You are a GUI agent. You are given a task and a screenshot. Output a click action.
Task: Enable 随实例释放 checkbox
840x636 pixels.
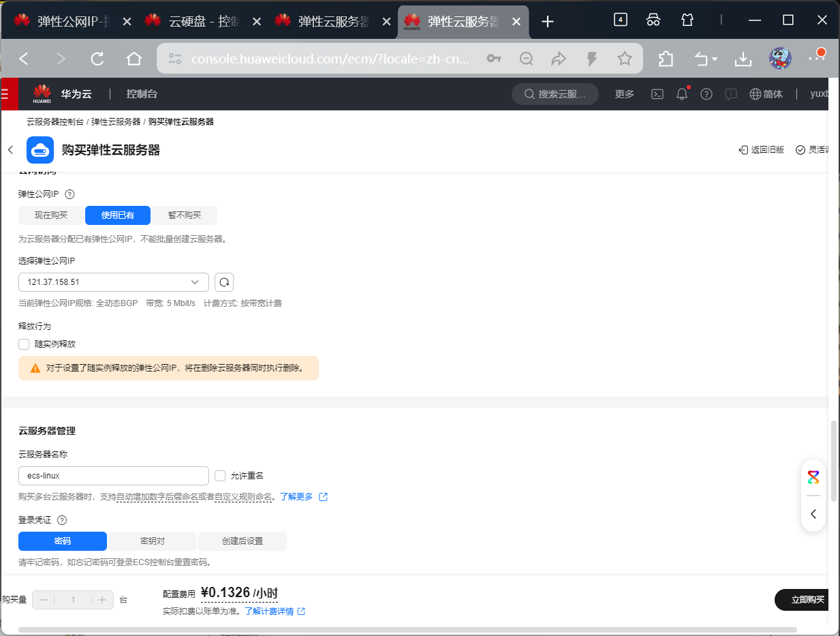[x=24, y=344]
